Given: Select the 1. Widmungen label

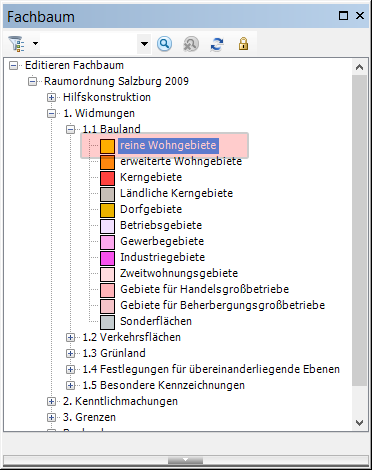Looking at the screenshot, I should 99,113.
